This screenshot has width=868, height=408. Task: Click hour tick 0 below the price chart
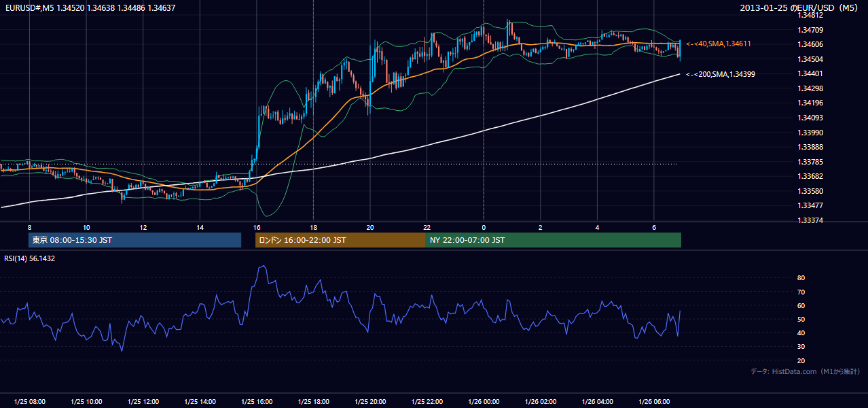coord(484,227)
